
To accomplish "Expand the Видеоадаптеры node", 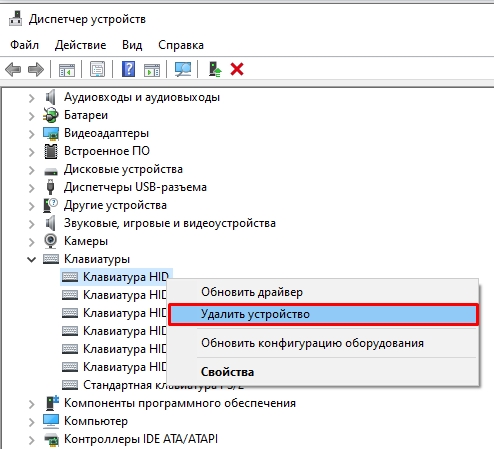I will [32, 134].
